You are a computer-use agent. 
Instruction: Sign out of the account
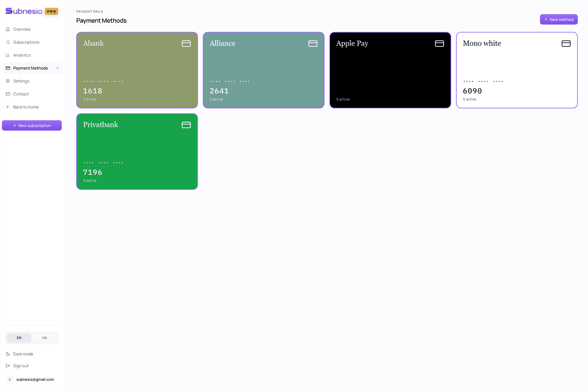(32, 366)
